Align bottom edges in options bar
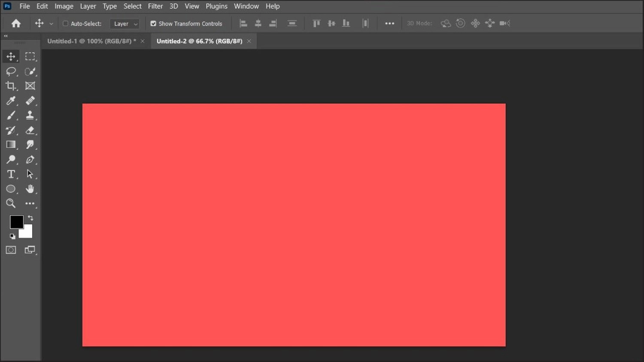This screenshot has width=644, height=362. point(346,24)
